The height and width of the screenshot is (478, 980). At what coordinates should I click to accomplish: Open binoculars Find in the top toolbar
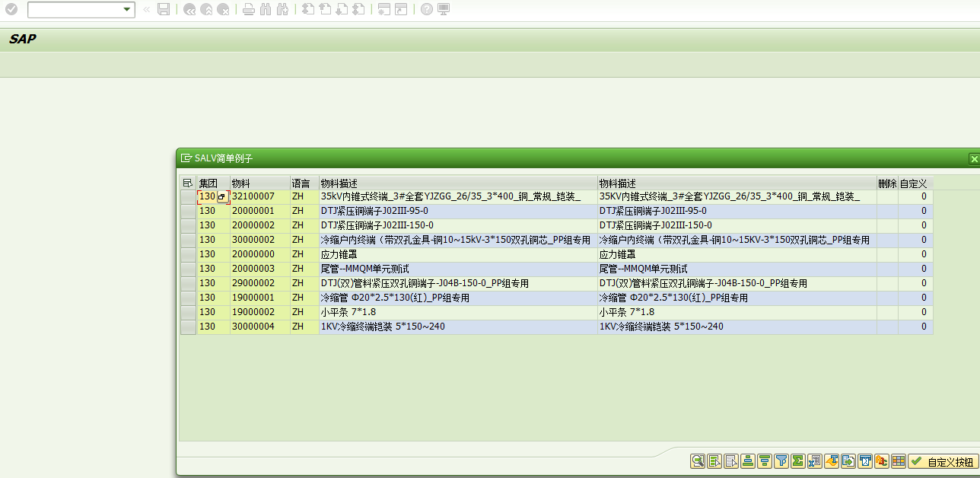click(x=264, y=10)
